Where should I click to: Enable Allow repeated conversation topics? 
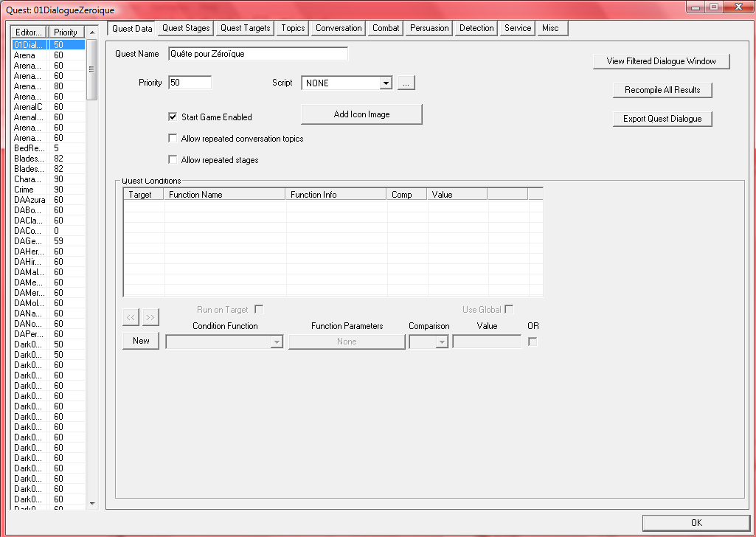pos(173,139)
